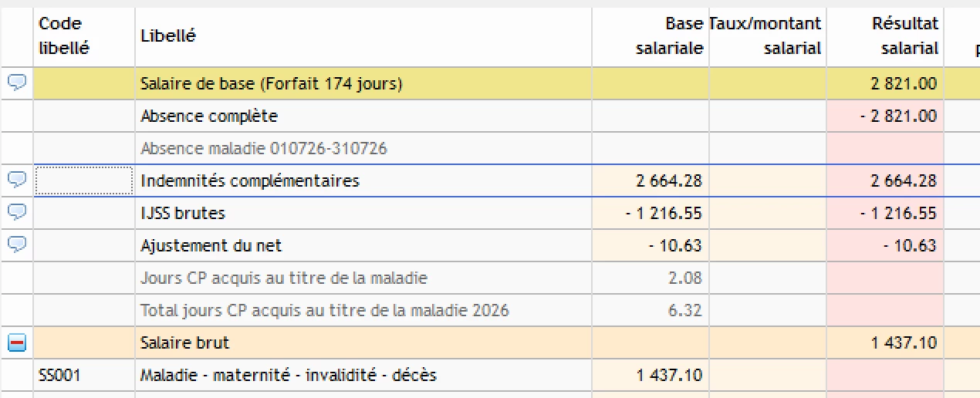Select the Salaire brut result 1 437.10
The width and height of the screenshot is (980, 398).
[x=885, y=343]
